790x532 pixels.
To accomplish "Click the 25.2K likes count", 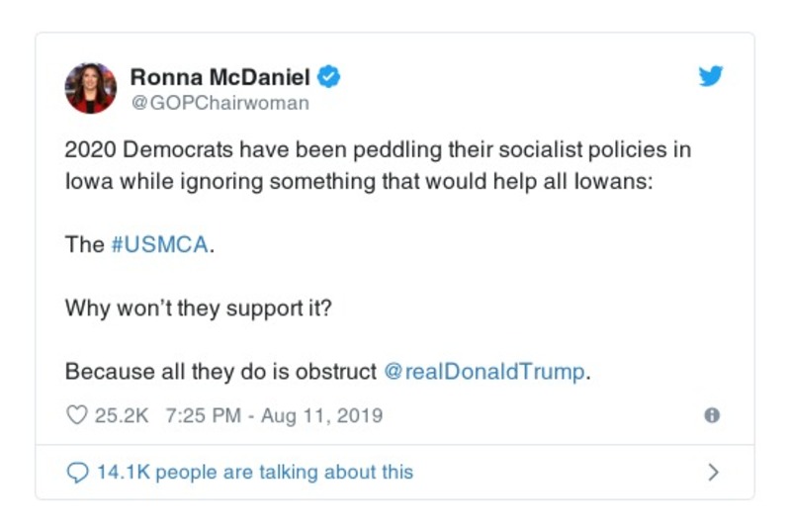I will pos(121,415).
